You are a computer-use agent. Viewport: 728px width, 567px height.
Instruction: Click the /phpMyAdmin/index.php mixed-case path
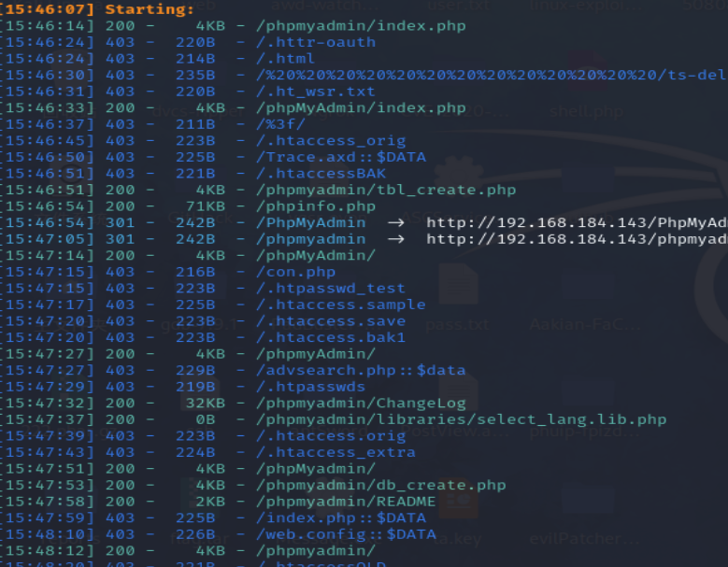361,108
